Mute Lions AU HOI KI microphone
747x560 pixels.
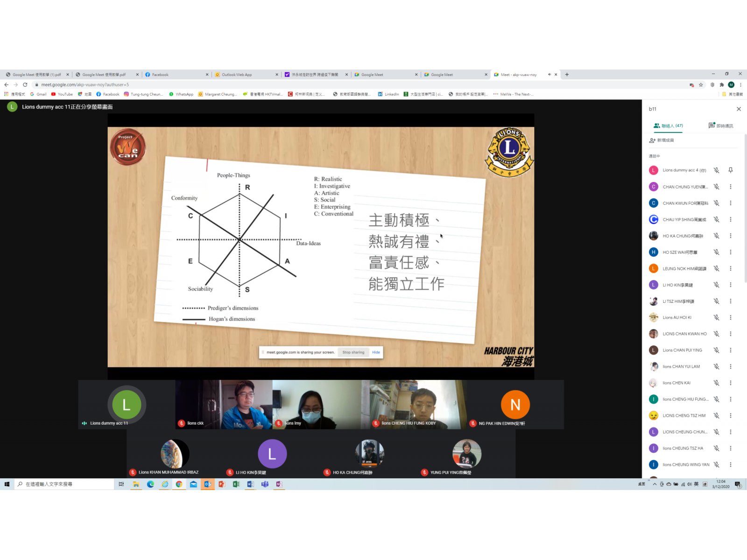[716, 317]
